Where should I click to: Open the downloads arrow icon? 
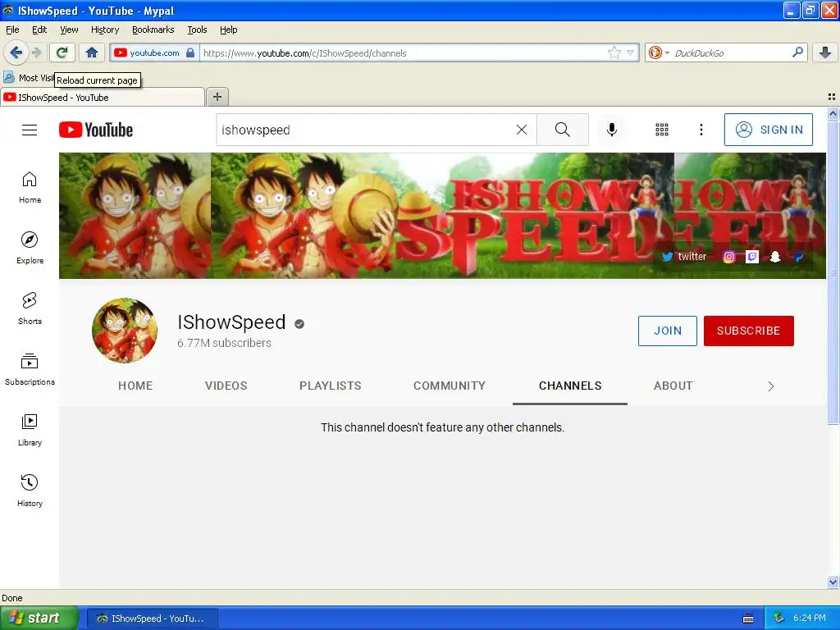coord(825,52)
